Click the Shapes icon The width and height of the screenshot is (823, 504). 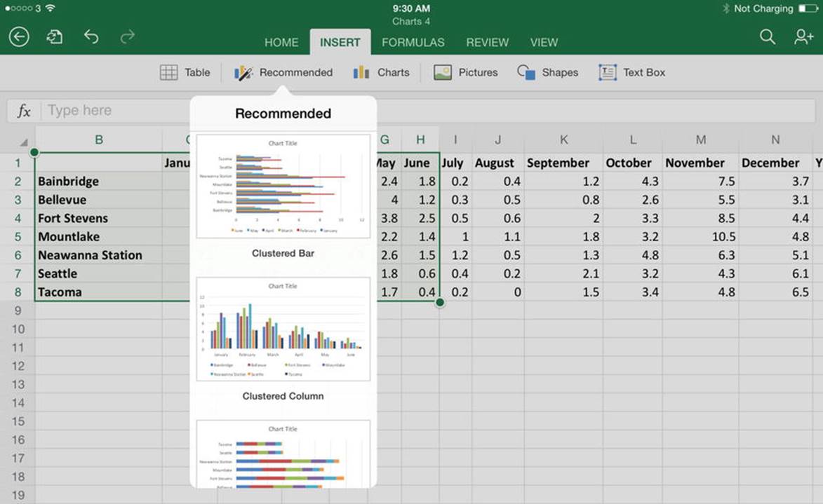(x=526, y=72)
